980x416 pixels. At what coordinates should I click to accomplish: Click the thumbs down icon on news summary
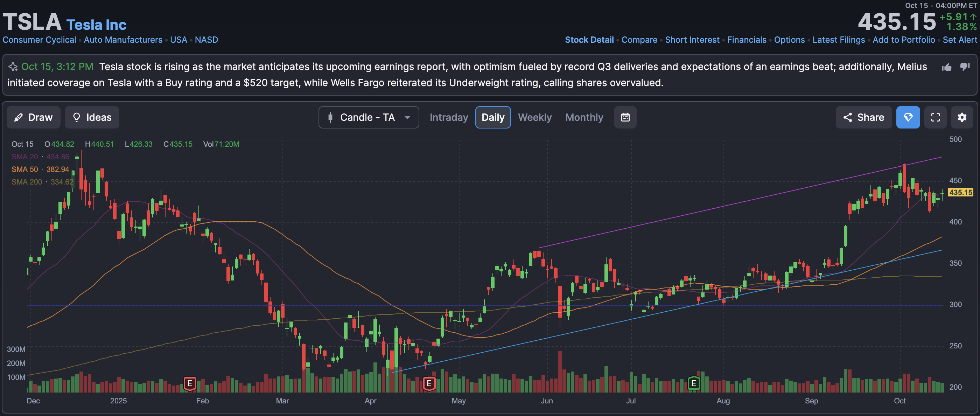coord(965,67)
